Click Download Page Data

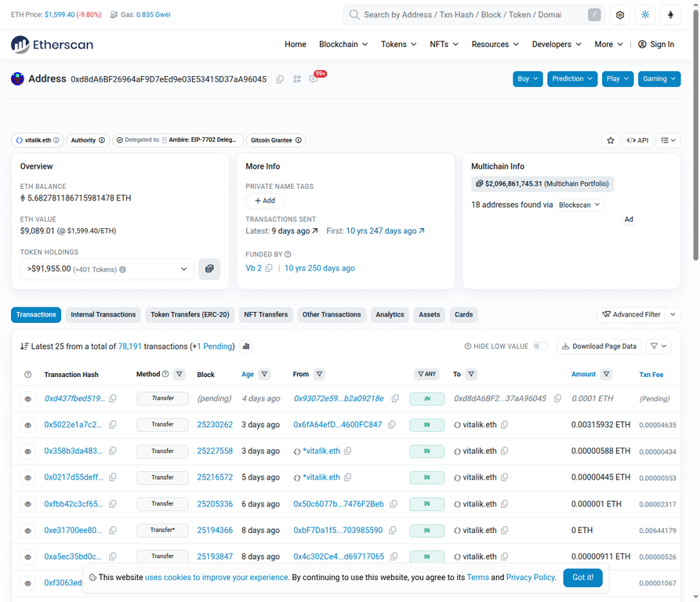(599, 346)
